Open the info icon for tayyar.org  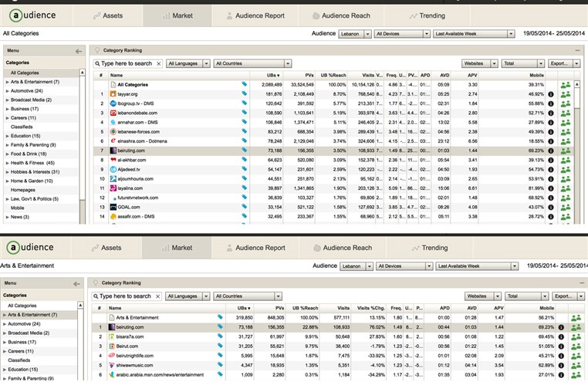pyautogui.click(x=551, y=94)
